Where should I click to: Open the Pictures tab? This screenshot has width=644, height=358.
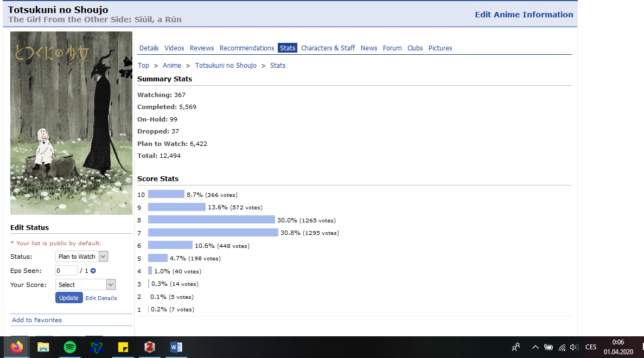(441, 48)
